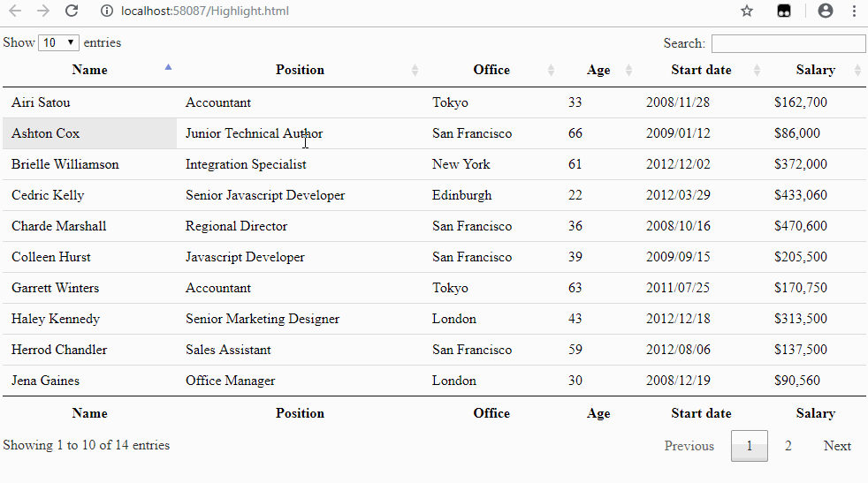
Task: Click the Start date column sort arrows
Action: click(x=757, y=70)
